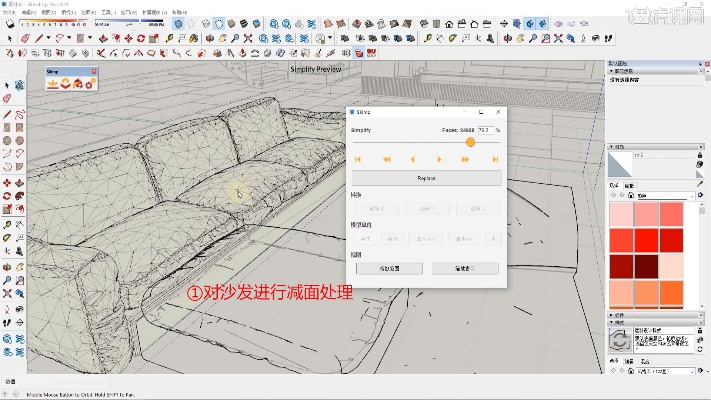Jump to last simplify step arrow
The width and height of the screenshot is (711, 400).
pyautogui.click(x=494, y=159)
